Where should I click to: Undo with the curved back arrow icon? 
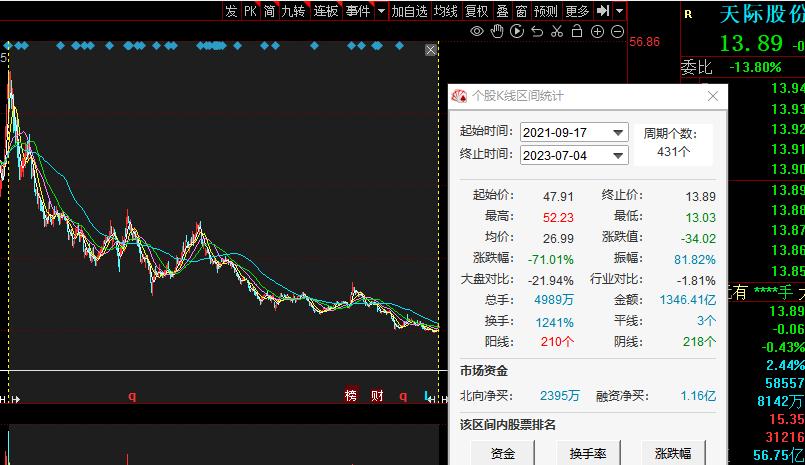tap(537, 31)
